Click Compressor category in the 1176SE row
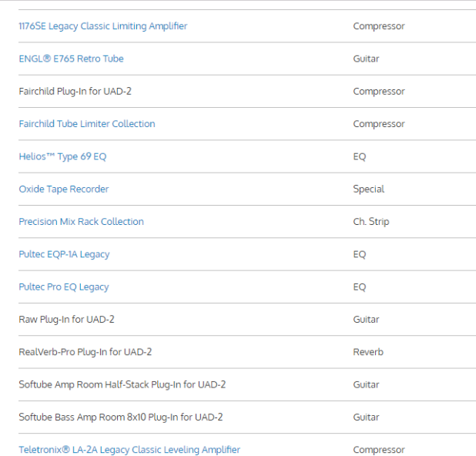This screenshot has width=476, height=456. (x=378, y=26)
